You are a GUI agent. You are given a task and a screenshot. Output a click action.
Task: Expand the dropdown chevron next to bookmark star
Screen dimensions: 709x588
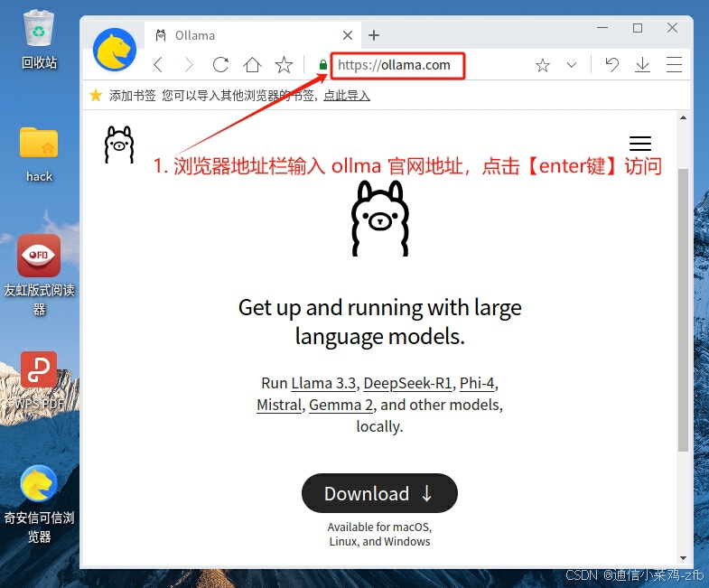point(572,65)
